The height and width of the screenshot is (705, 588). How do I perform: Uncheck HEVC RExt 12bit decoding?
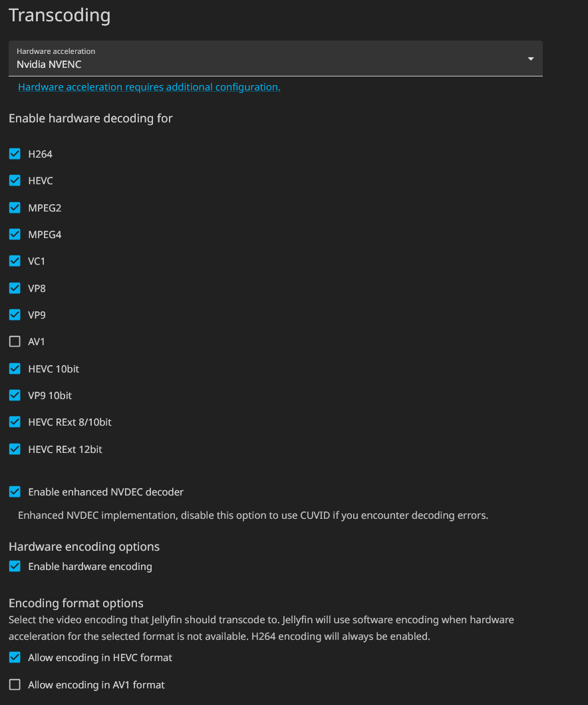click(15, 449)
